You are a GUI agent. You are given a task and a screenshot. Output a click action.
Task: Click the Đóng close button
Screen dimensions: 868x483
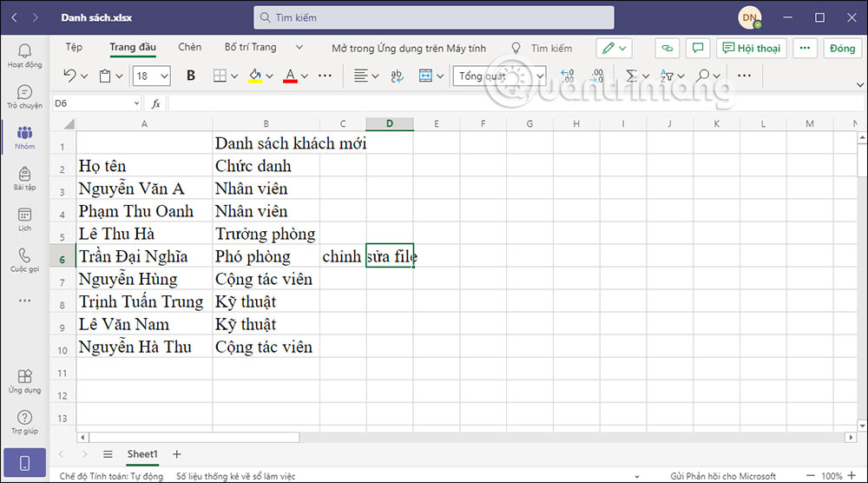point(843,48)
